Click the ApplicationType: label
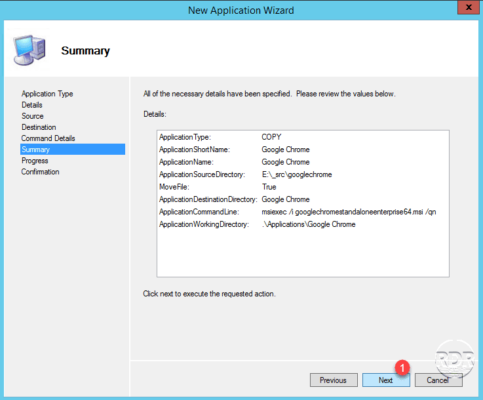This screenshot has width=483, height=400. click(x=185, y=137)
